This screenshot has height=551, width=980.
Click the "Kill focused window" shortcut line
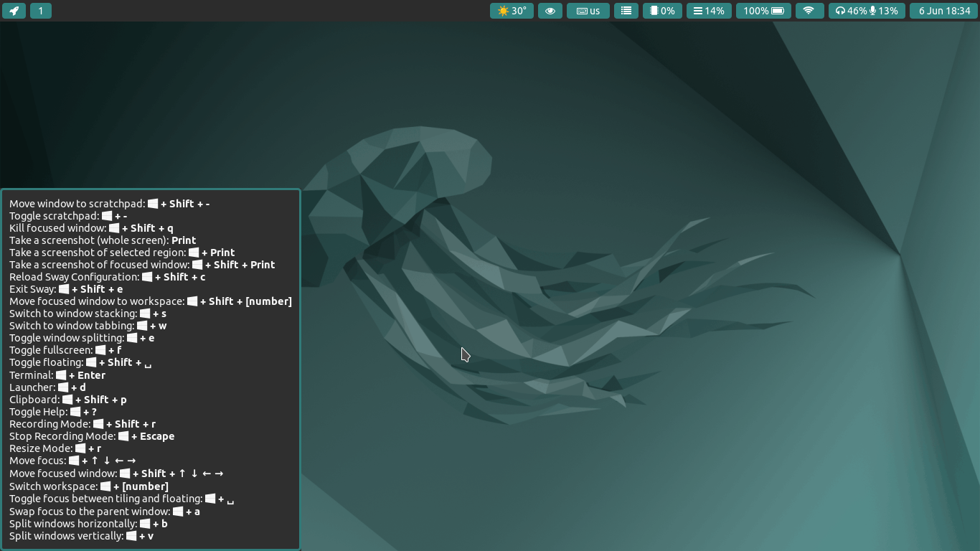point(91,228)
